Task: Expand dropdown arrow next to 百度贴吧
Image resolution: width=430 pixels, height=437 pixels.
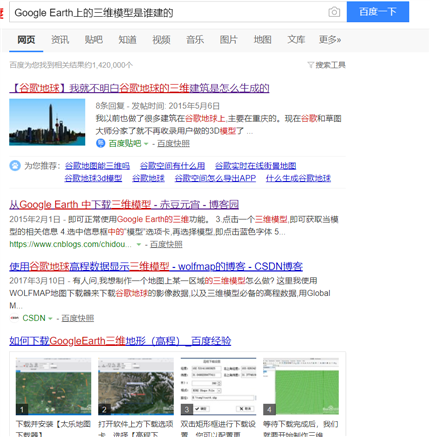Action: click(146, 144)
